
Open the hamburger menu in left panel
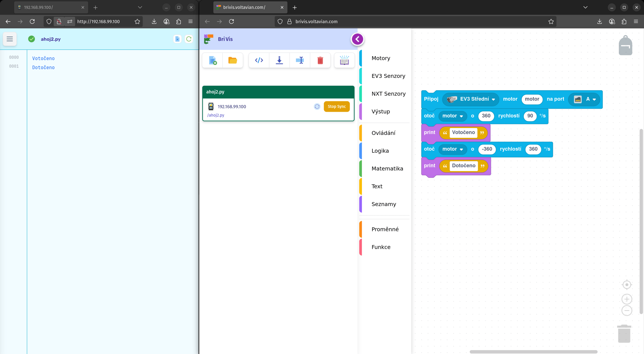point(10,39)
